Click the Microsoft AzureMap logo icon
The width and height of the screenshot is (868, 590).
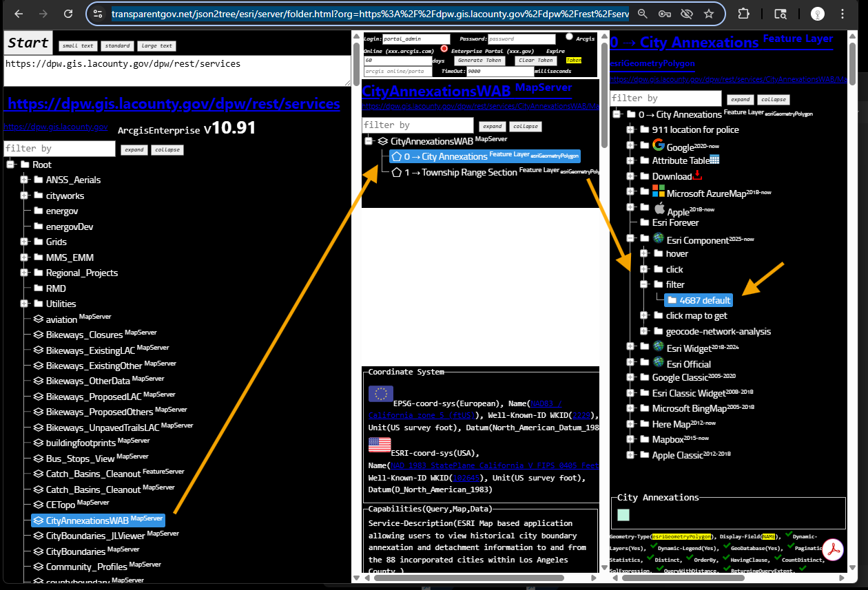(x=659, y=192)
